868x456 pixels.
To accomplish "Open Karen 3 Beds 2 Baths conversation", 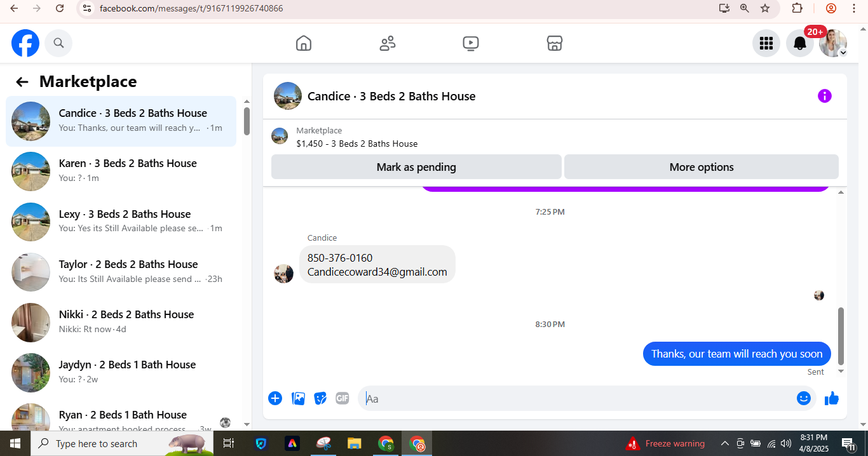I will 121,171.
